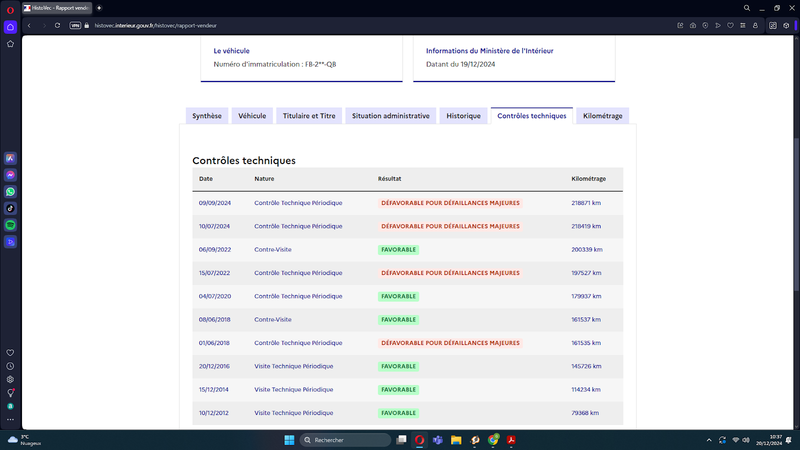Open File Explorer from taskbar
The image size is (800, 450).
click(x=456, y=440)
